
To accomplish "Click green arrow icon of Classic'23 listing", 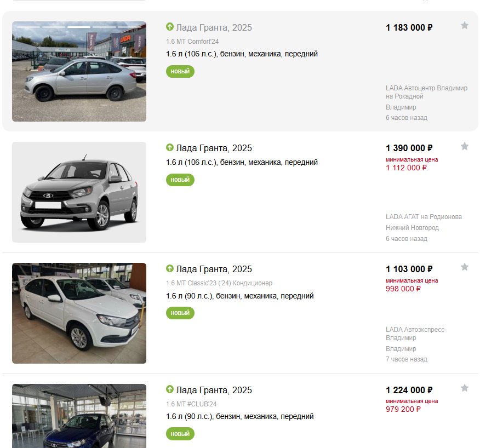I will (x=170, y=268).
